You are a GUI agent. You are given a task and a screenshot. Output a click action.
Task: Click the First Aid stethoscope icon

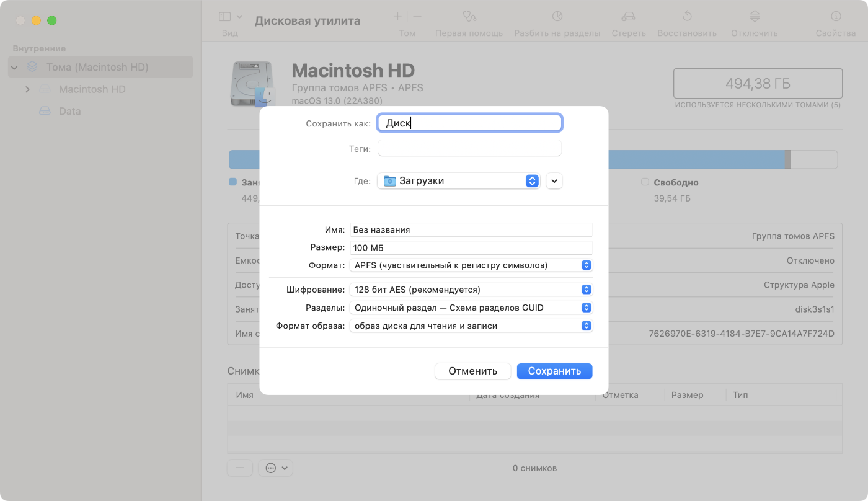469,17
